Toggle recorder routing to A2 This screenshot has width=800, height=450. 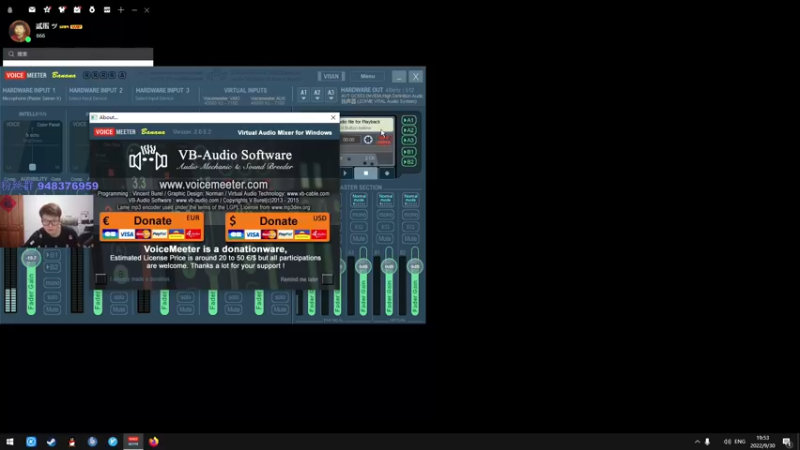point(409,130)
